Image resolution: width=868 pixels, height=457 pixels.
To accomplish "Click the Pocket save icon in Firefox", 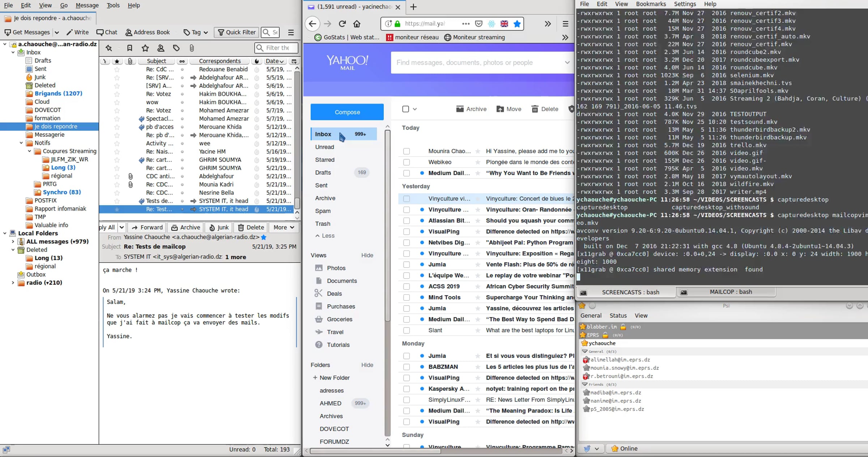I will tap(478, 24).
